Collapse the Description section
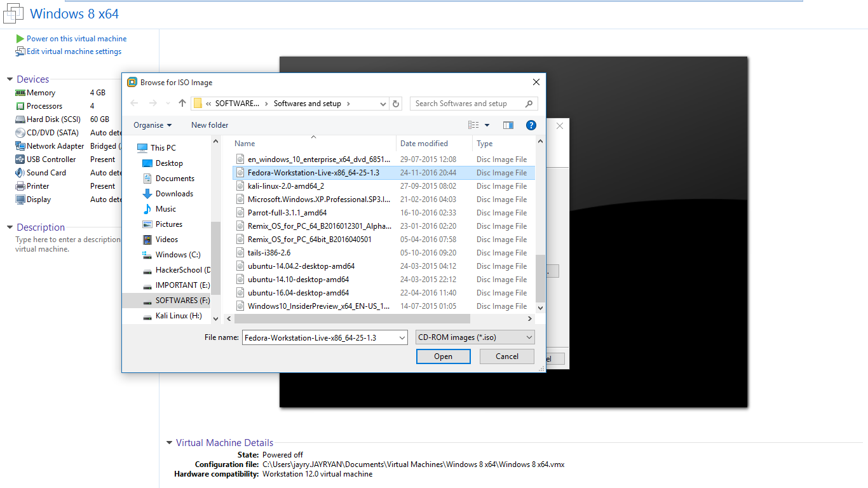The width and height of the screenshot is (868, 488). click(x=10, y=227)
